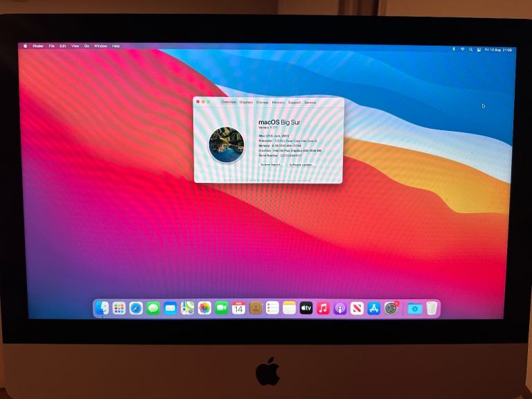Open Podcasts app in the Dock

(x=340, y=308)
